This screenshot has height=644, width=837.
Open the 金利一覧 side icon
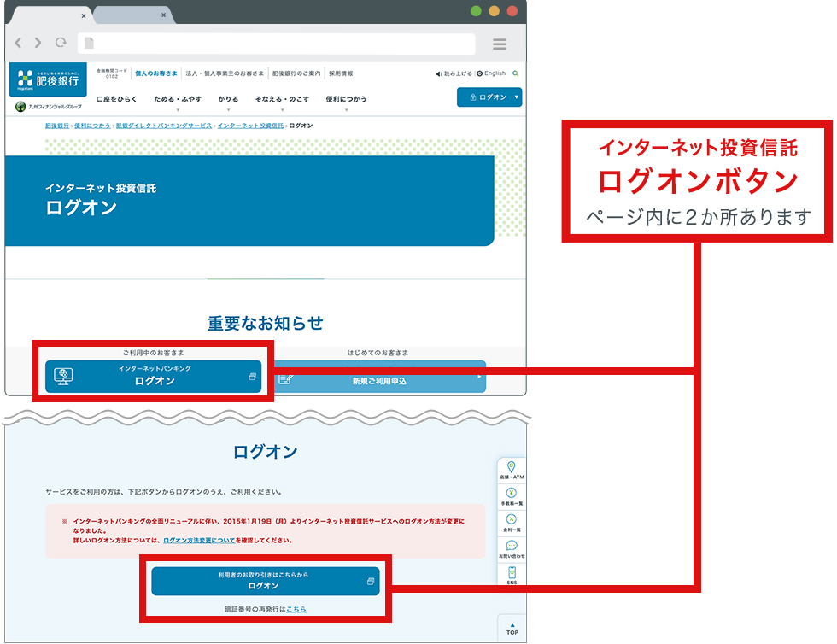pyautogui.click(x=512, y=524)
